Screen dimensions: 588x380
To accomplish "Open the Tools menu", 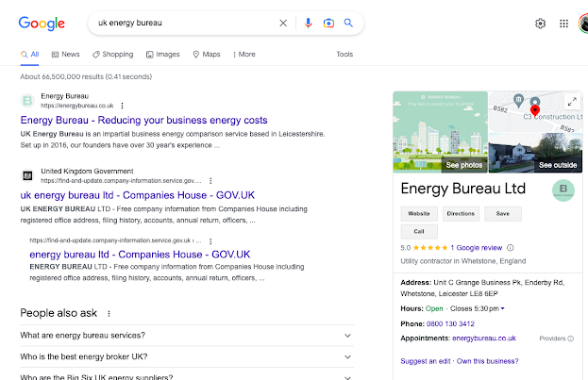I will point(344,55).
